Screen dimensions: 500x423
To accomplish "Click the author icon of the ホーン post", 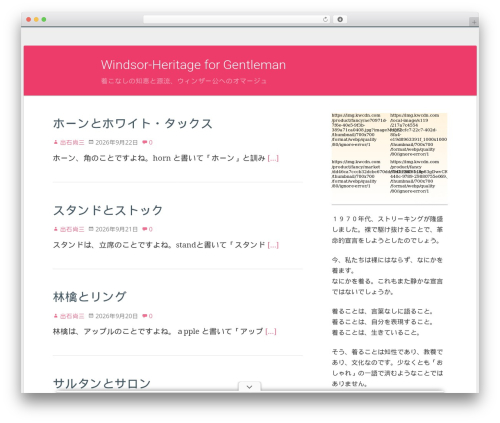I will click(56, 142).
